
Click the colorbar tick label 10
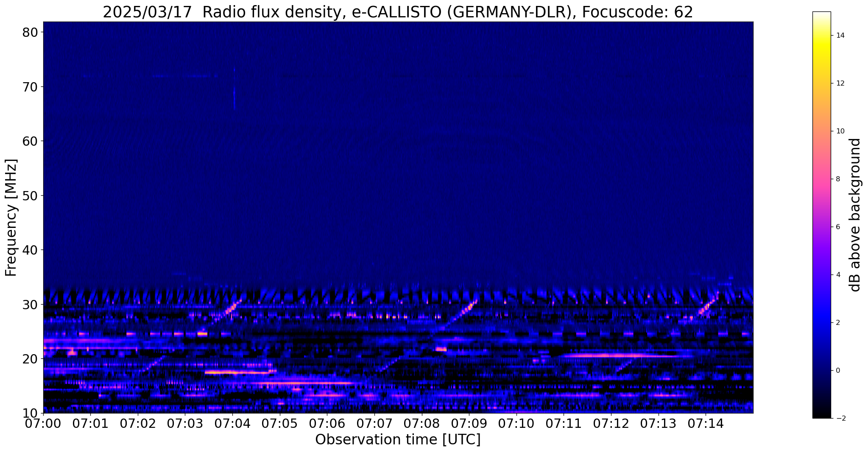[x=840, y=131]
